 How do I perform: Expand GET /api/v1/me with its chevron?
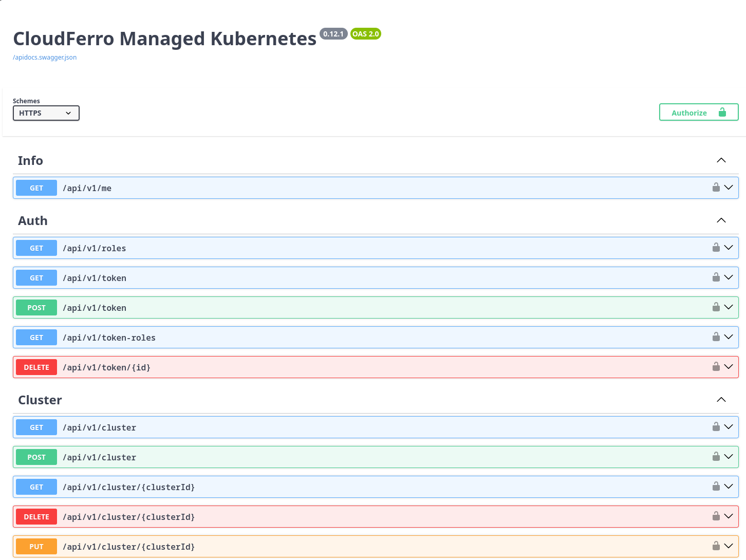(x=729, y=188)
